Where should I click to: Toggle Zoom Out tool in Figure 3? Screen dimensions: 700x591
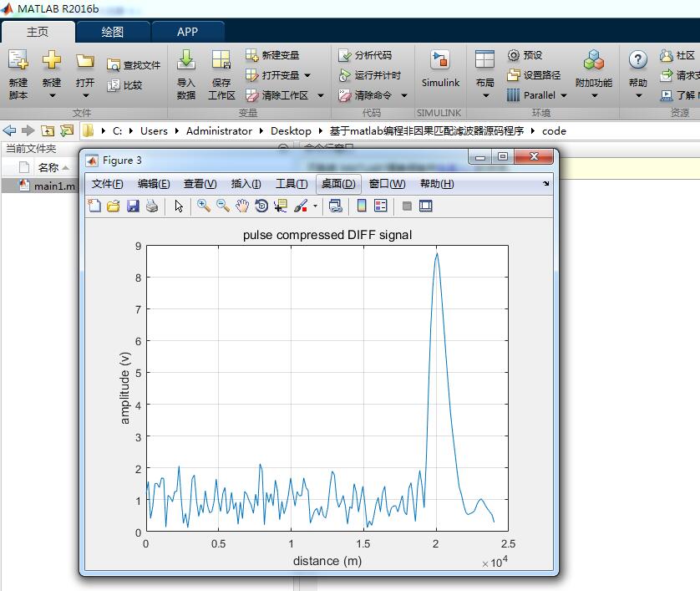click(x=223, y=206)
